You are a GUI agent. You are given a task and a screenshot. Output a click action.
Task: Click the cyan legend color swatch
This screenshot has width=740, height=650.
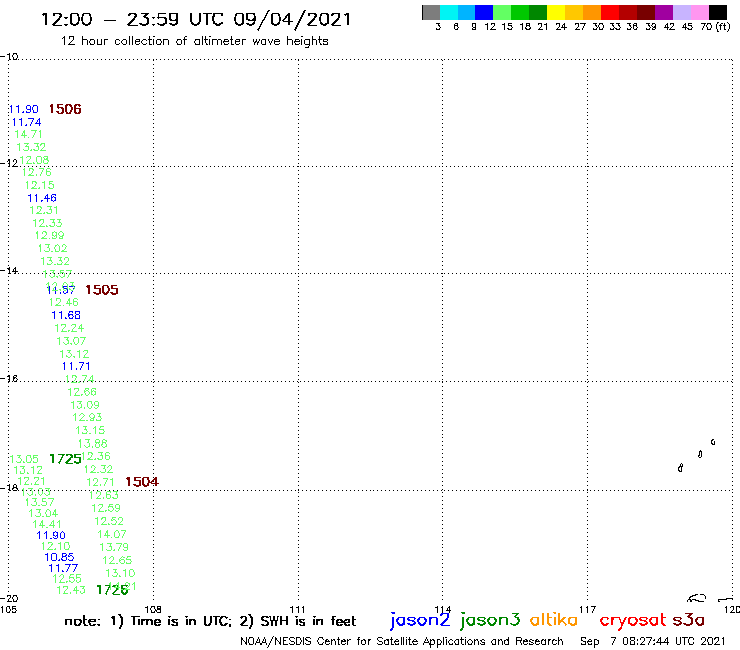click(x=449, y=12)
